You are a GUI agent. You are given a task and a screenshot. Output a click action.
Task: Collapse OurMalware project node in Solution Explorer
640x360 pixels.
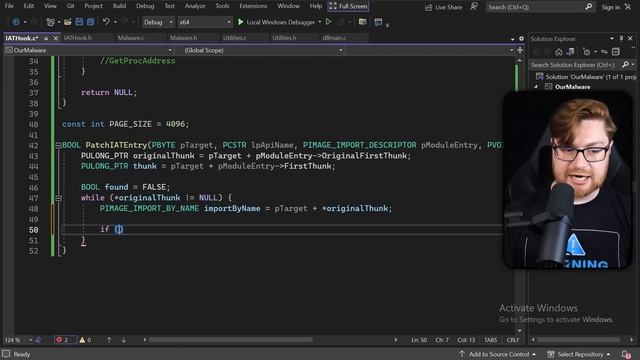[x=536, y=87]
